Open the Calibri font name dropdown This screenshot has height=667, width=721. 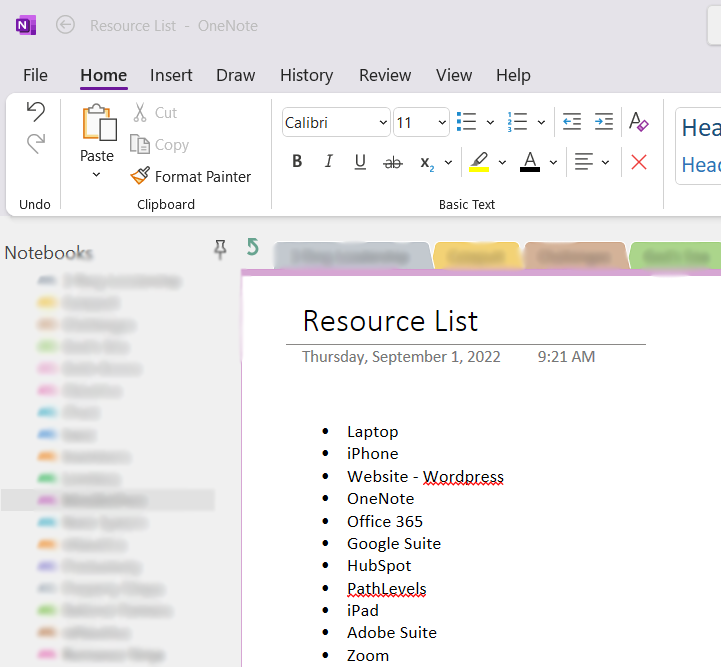click(383, 123)
